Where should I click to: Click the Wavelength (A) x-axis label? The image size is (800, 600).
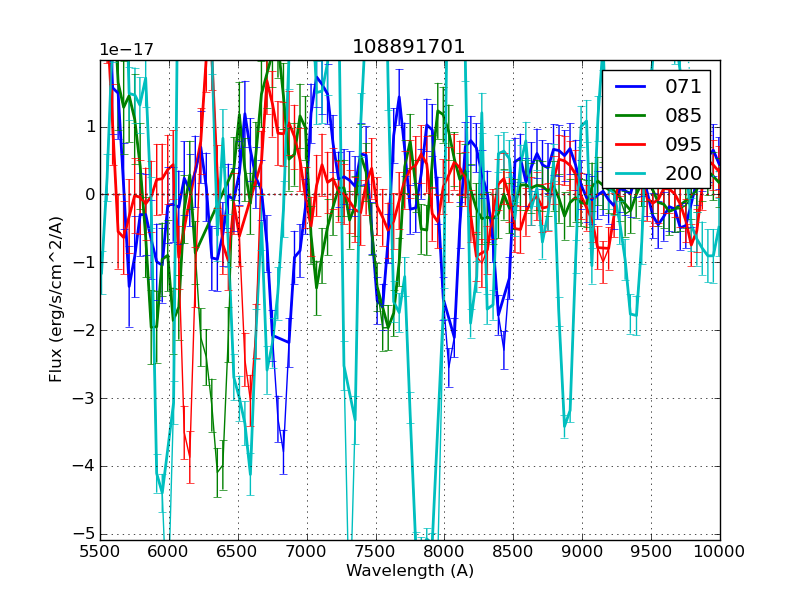[x=409, y=571]
